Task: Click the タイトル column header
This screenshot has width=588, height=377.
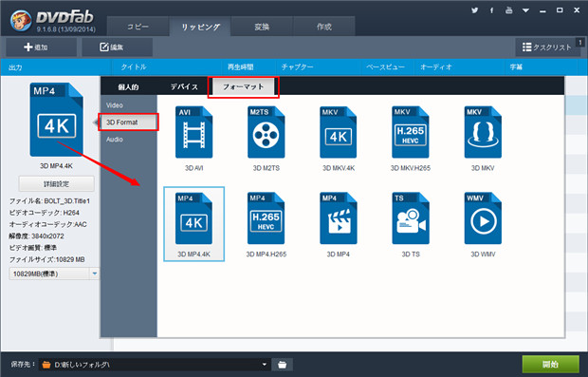Action: pyautogui.click(x=134, y=67)
